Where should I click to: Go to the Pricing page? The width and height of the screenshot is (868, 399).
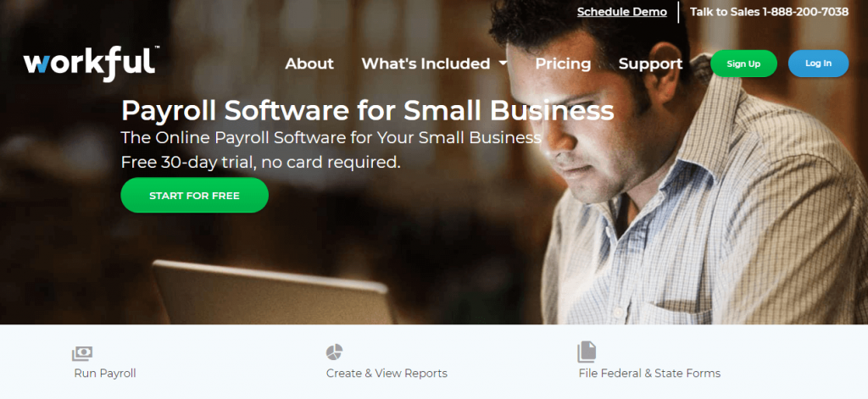tap(563, 64)
